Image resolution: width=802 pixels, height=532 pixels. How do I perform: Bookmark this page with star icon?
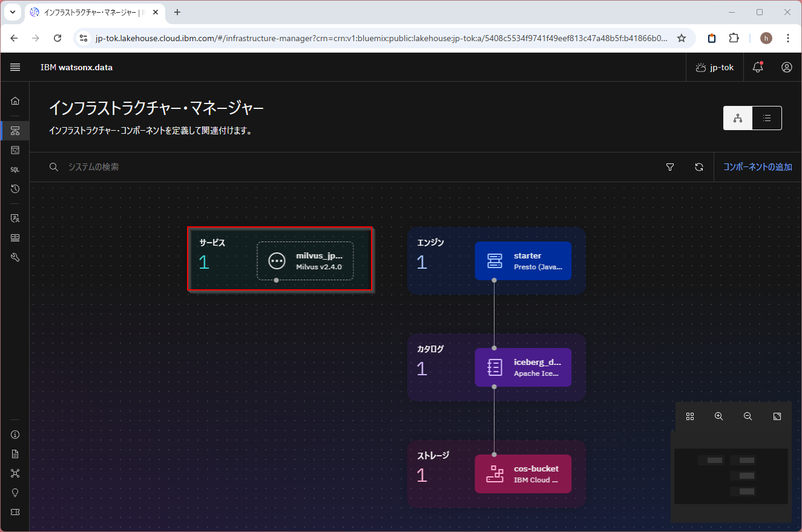[682, 38]
